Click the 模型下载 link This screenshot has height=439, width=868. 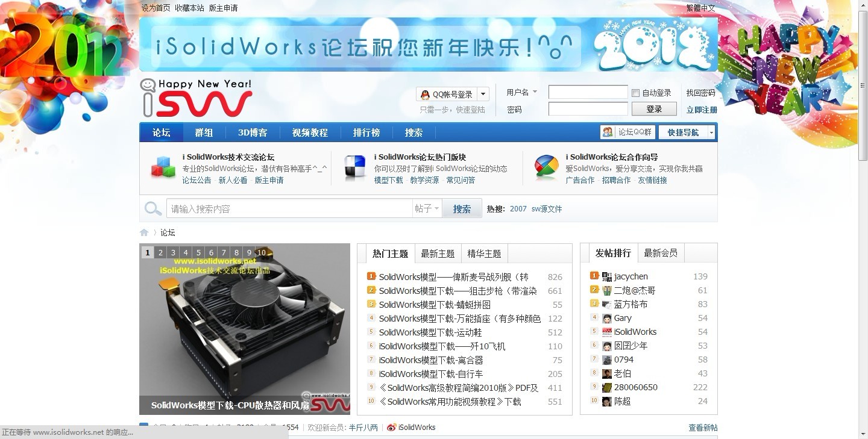[x=389, y=180]
